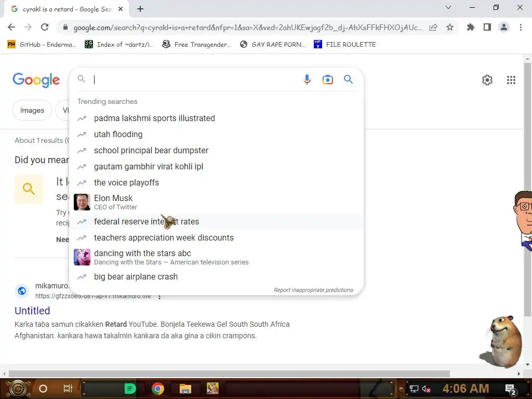Screen dimensions: 532x399
Task: Click the Elon Musk thumbnail photo
Action: pyautogui.click(x=82, y=202)
